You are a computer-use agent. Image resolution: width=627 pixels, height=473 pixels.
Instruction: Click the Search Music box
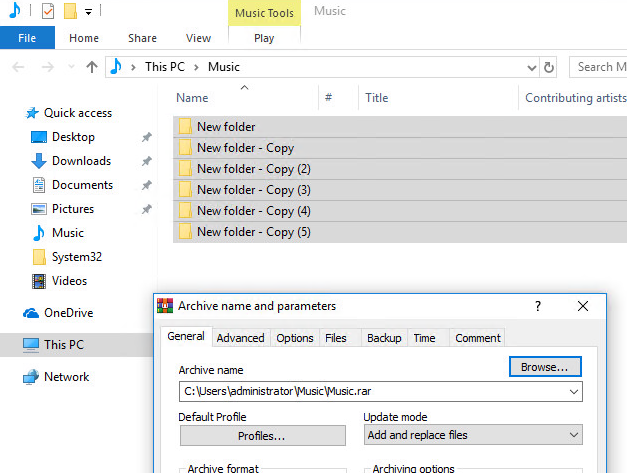[599, 67]
